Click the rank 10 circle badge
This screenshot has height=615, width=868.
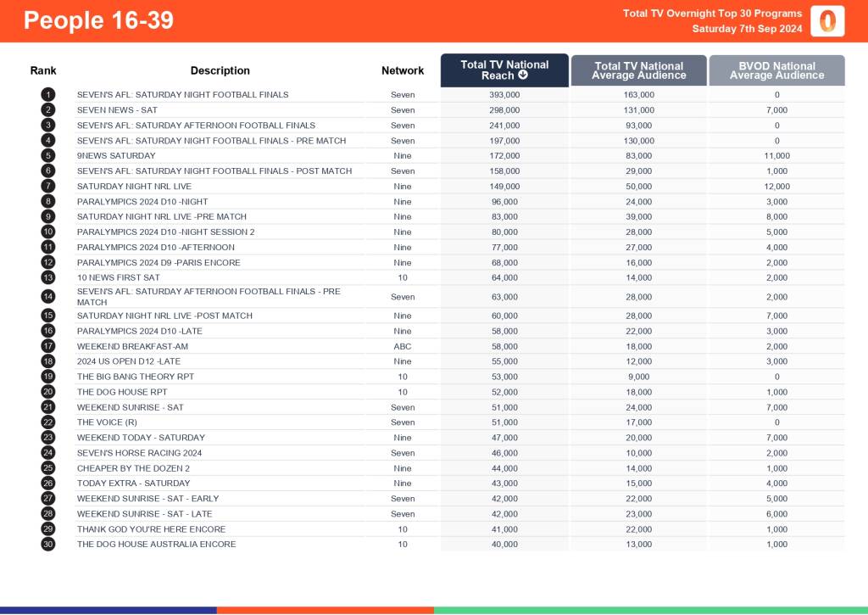click(x=48, y=232)
